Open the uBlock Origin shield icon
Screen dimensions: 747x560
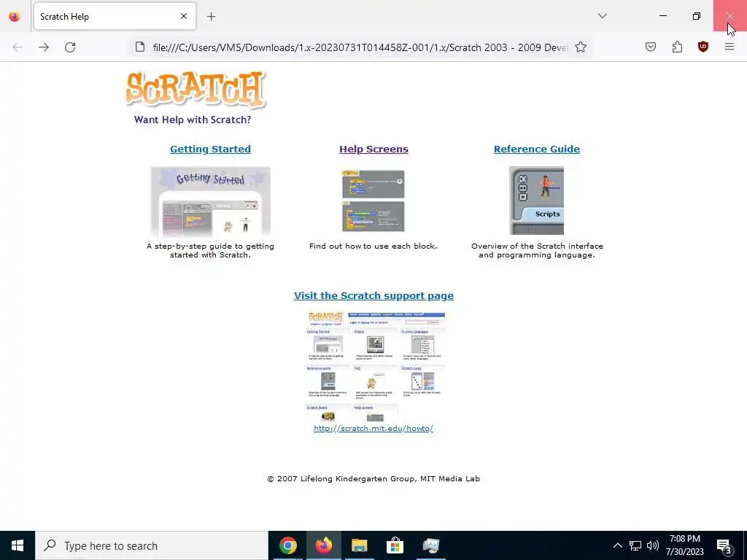tap(703, 47)
